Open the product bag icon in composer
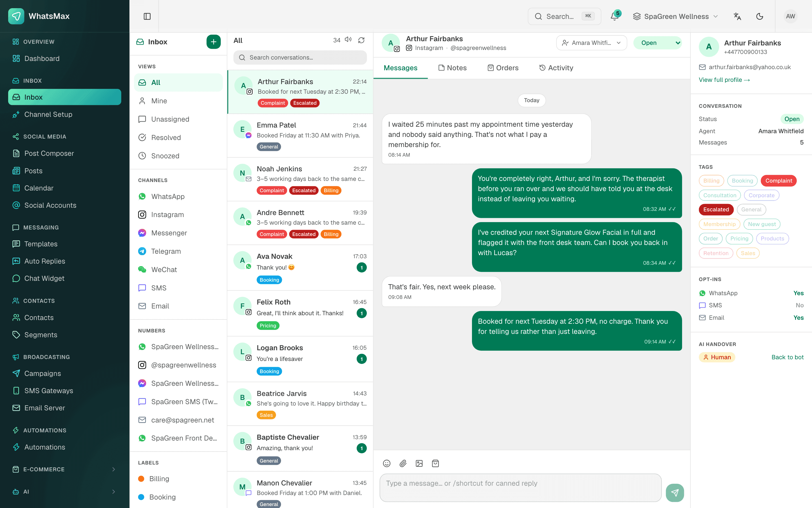Image resolution: width=812 pixels, height=508 pixels. coord(436,463)
